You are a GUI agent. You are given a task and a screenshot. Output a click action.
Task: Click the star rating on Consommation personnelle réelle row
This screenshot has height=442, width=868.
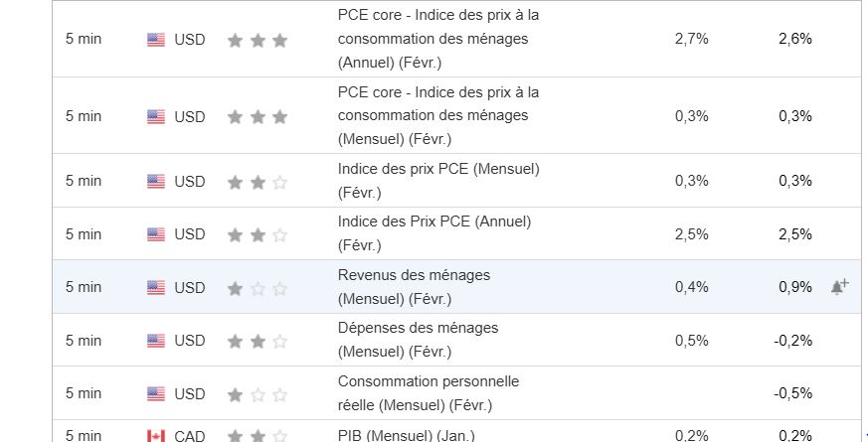tap(258, 394)
